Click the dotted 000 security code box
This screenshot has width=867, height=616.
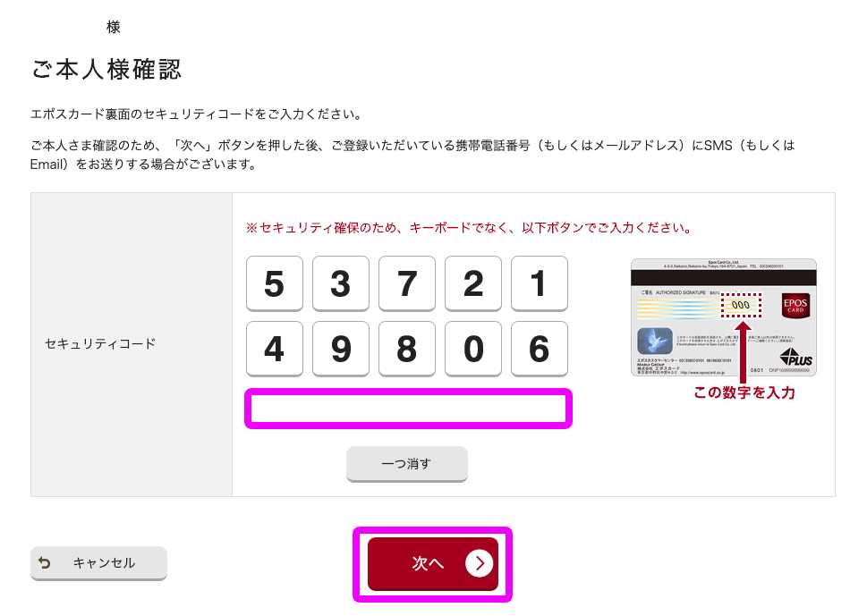pos(741,305)
